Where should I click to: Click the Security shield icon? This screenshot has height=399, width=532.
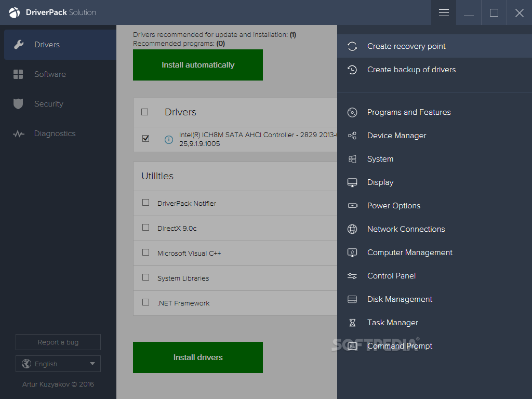point(18,104)
